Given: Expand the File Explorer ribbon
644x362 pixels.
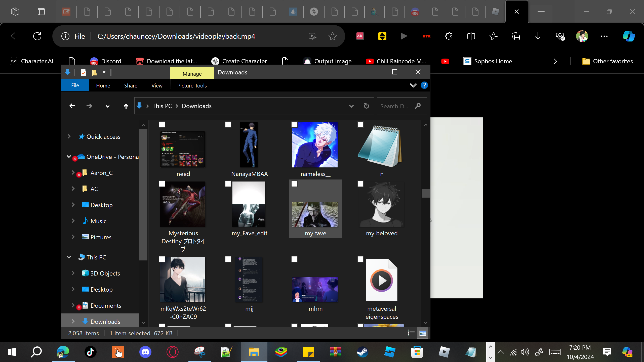Looking at the screenshot, I should tap(413, 85).
